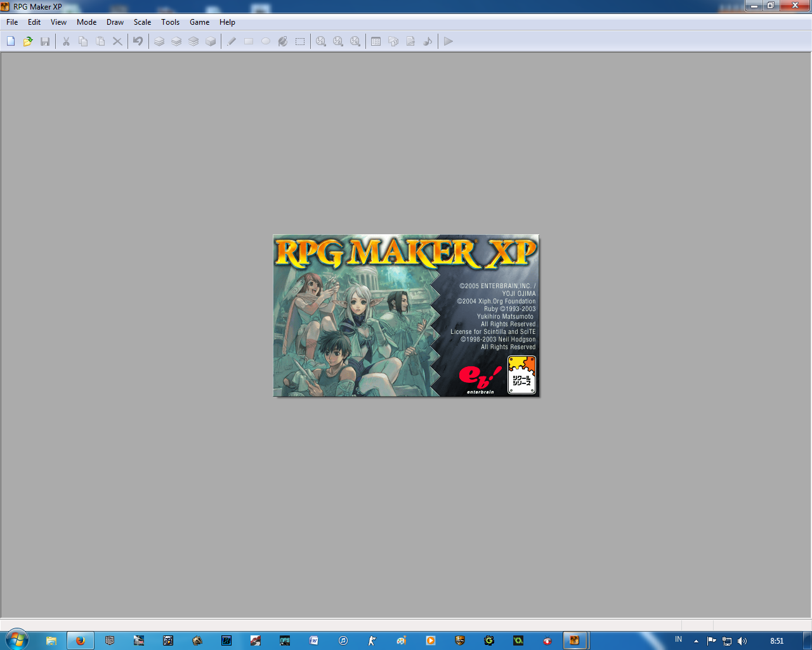Open the Edit menu

pyautogui.click(x=34, y=22)
